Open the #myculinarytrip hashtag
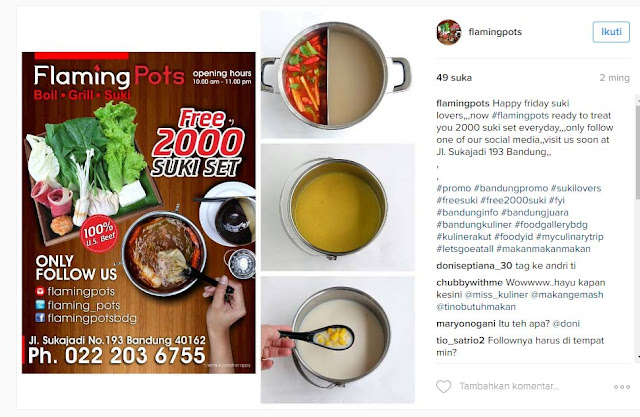Viewport: 640px width, 417px height. (569, 237)
